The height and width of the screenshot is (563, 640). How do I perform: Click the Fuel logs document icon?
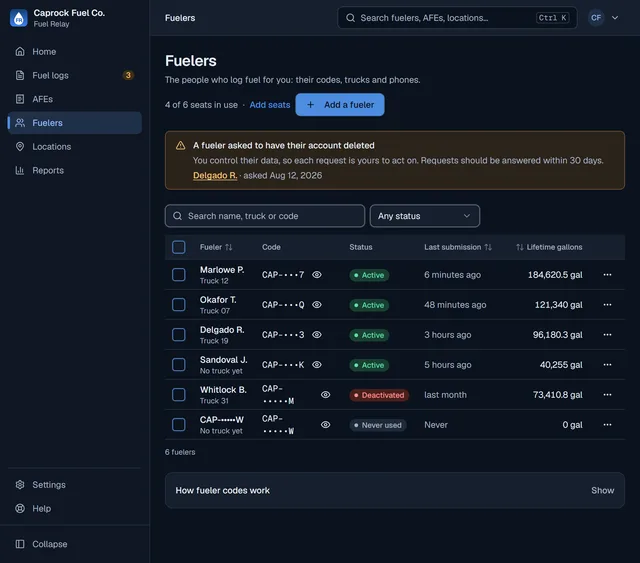(x=20, y=75)
